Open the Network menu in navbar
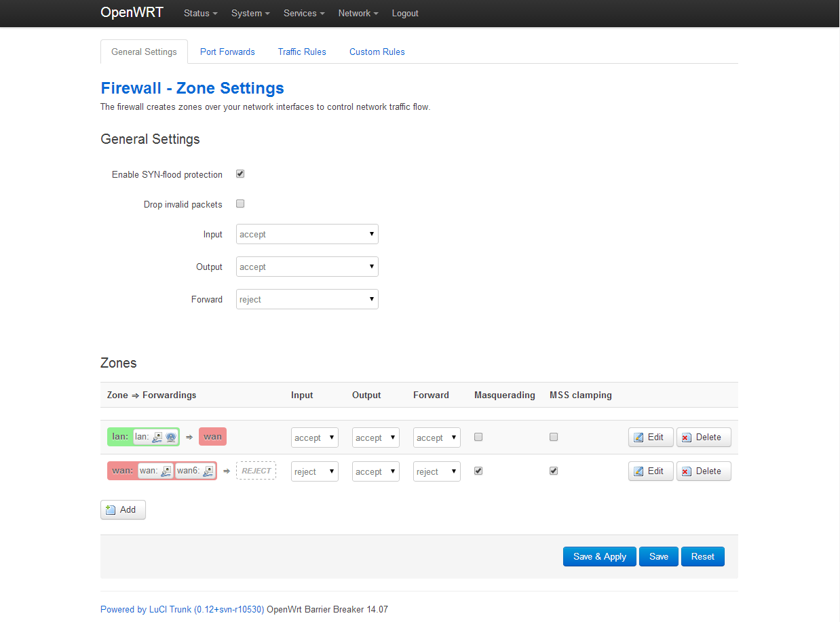Viewport: 840px width, 622px height. click(358, 14)
